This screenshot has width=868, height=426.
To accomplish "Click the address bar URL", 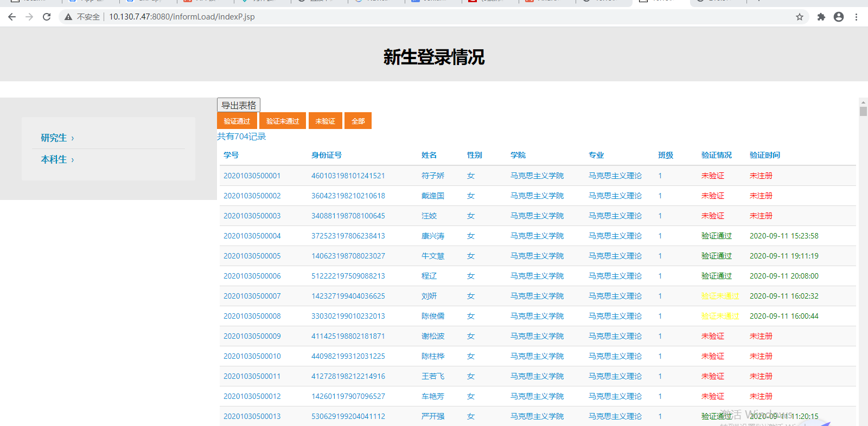I will (x=182, y=17).
